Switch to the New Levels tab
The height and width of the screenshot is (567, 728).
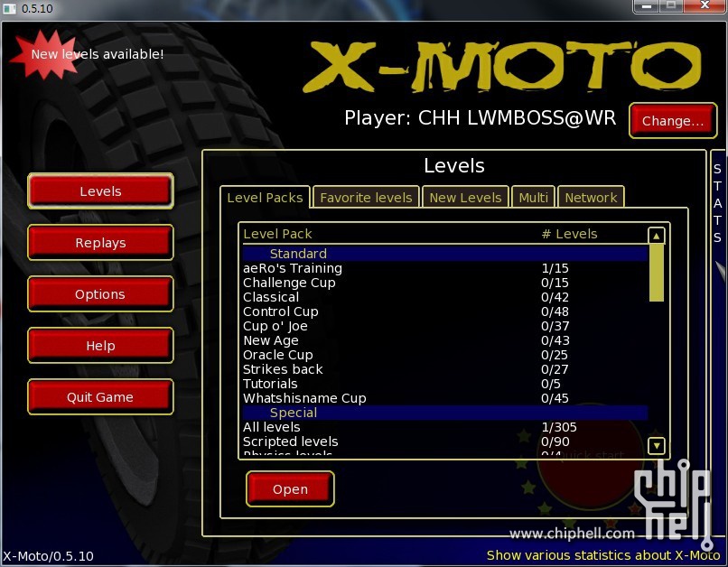pyautogui.click(x=465, y=198)
